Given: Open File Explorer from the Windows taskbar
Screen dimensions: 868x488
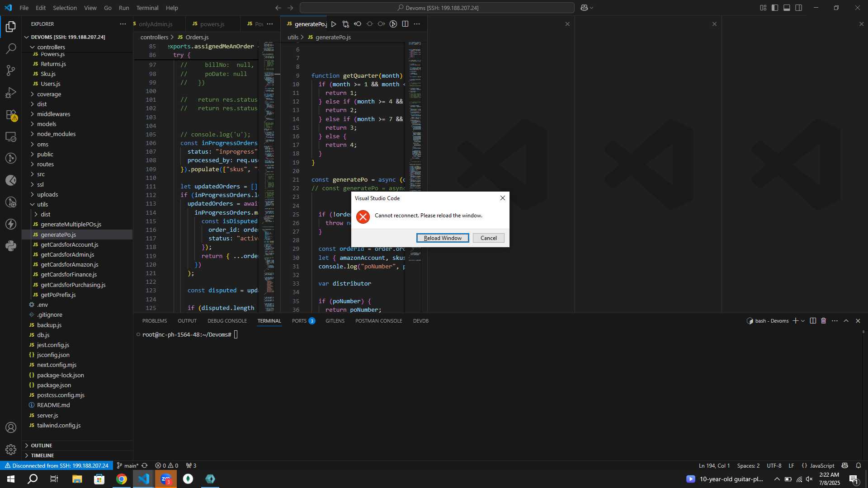Looking at the screenshot, I should pyautogui.click(x=77, y=479).
